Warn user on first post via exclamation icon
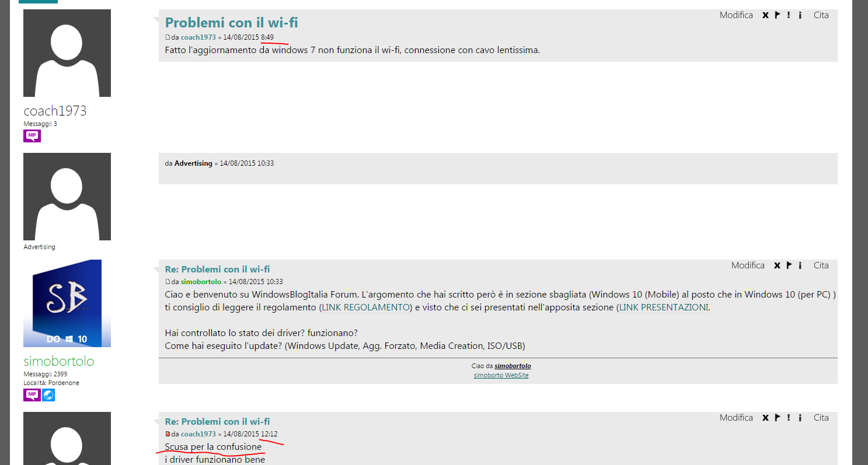868x465 pixels. tap(789, 15)
